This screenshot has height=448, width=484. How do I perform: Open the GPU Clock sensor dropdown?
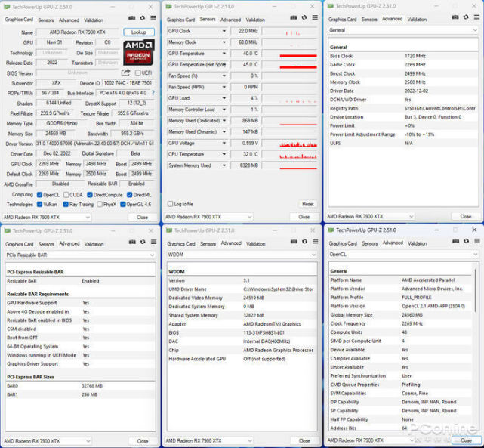(224, 32)
